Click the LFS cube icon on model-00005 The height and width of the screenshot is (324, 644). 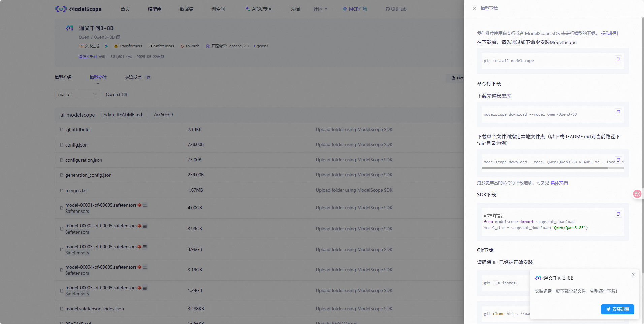(139, 288)
